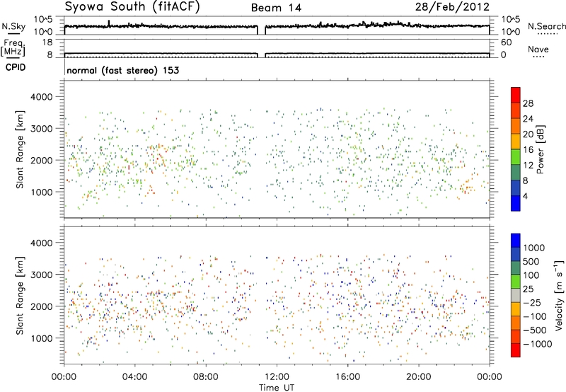Click the "-500" velocity colorbar label

(534, 330)
